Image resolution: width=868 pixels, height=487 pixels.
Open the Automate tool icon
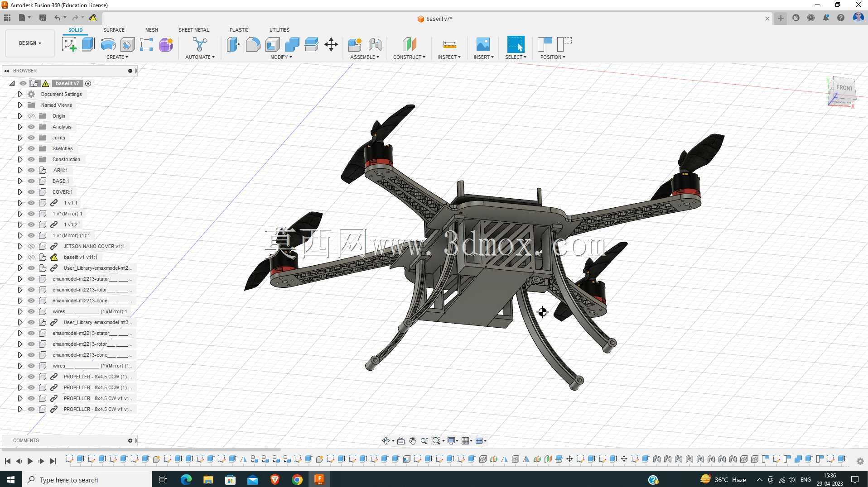[200, 44]
